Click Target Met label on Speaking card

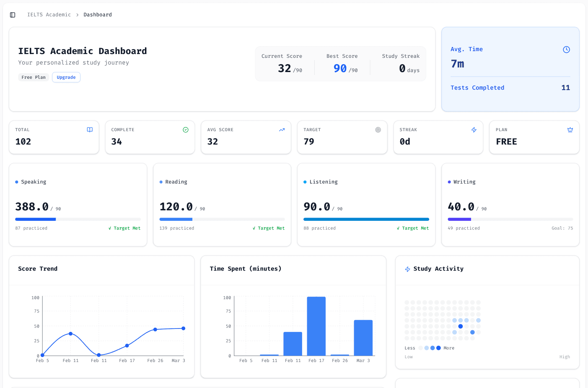pos(124,228)
